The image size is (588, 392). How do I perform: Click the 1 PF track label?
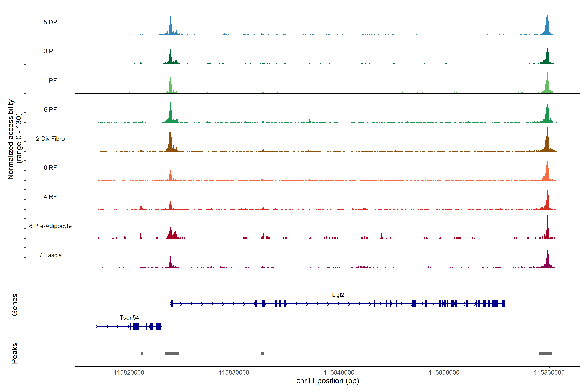(x=50, y=81)
